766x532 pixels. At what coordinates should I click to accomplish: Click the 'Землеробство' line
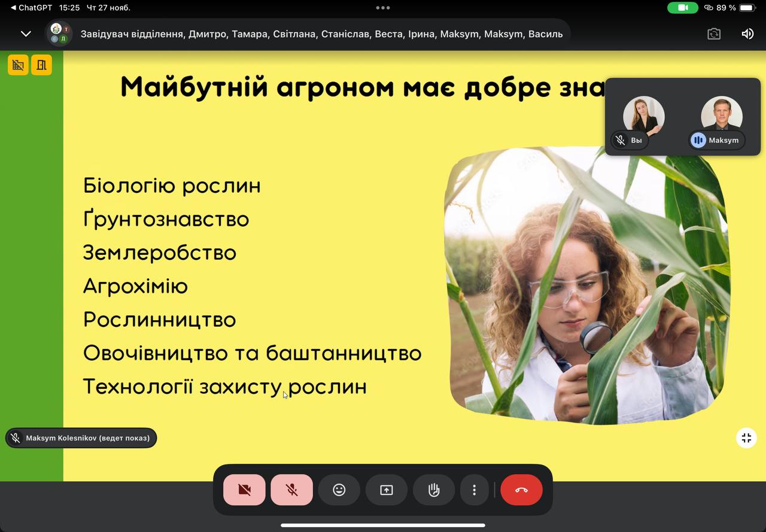159,253
